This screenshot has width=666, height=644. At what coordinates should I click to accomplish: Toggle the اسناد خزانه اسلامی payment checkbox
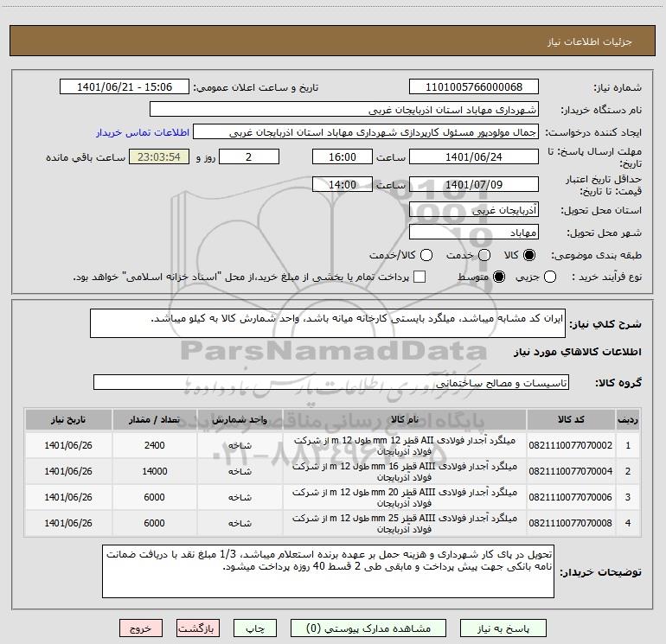419,277
